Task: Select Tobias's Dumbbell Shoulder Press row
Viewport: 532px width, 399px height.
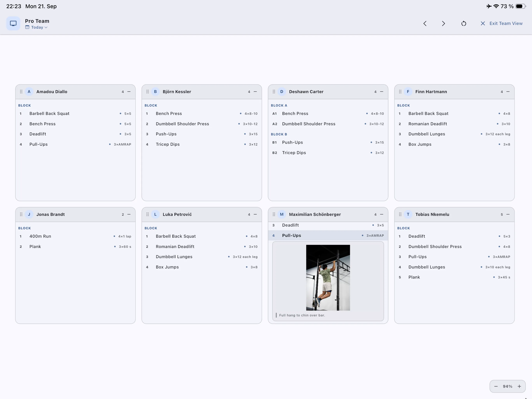Action: (454, 247)
